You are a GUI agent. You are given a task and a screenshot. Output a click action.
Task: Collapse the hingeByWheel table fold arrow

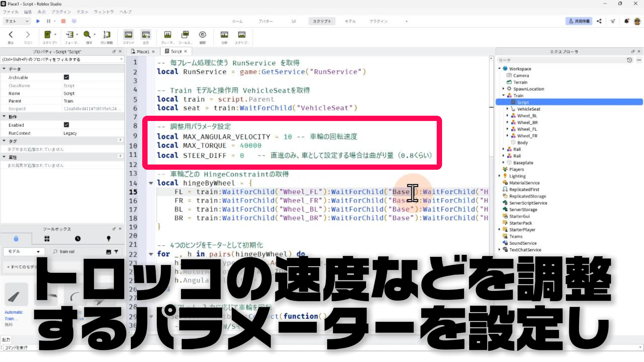tap(151, 183)
